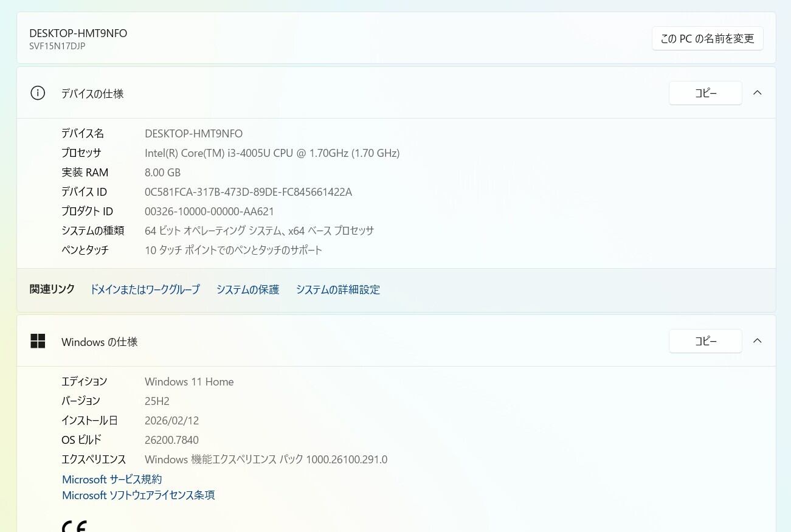Open Microsoft ソフトウェアライセンス条項 link
This screenshot has width=791, height=532.
coord(138,495)
